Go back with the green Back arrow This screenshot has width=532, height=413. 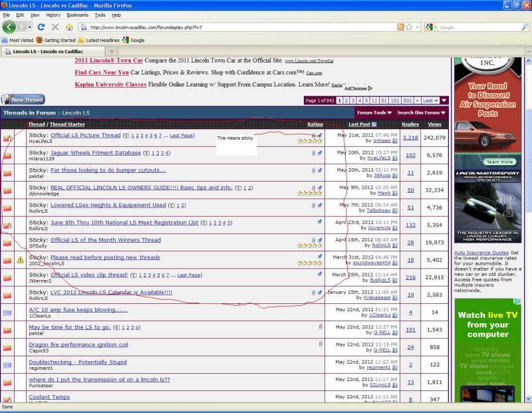click(9, 27)
